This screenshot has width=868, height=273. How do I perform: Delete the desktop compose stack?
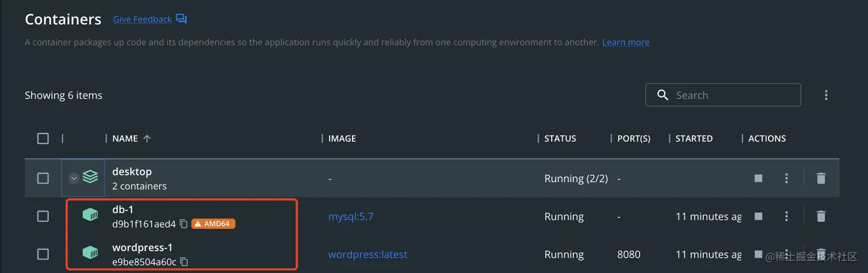click(821, 178)
